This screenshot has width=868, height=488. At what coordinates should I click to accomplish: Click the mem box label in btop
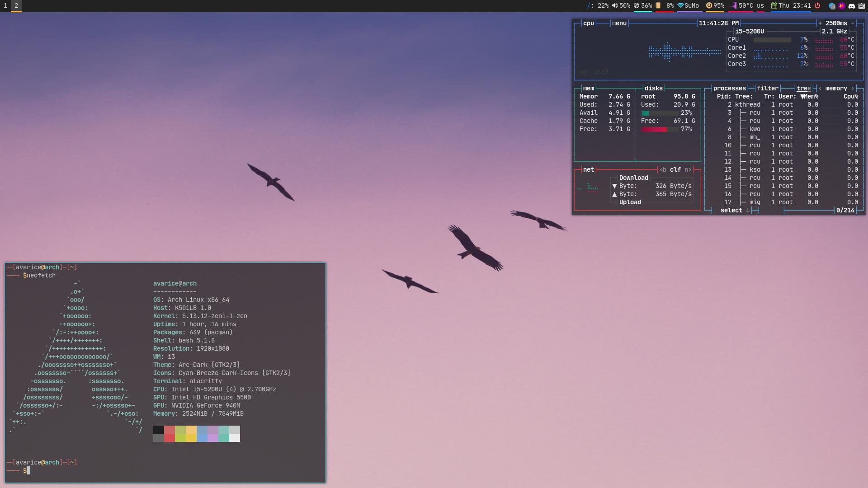coord(589,89)
